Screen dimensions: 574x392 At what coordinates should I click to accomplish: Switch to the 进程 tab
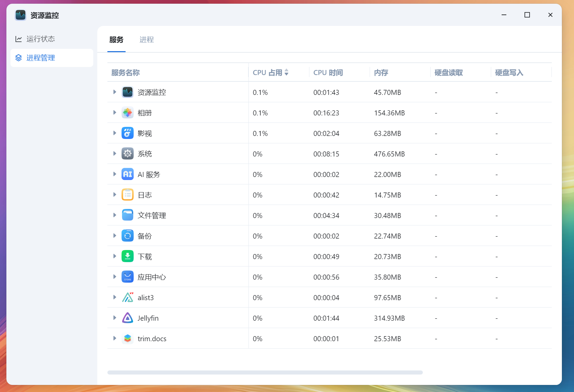click(147, 40)
